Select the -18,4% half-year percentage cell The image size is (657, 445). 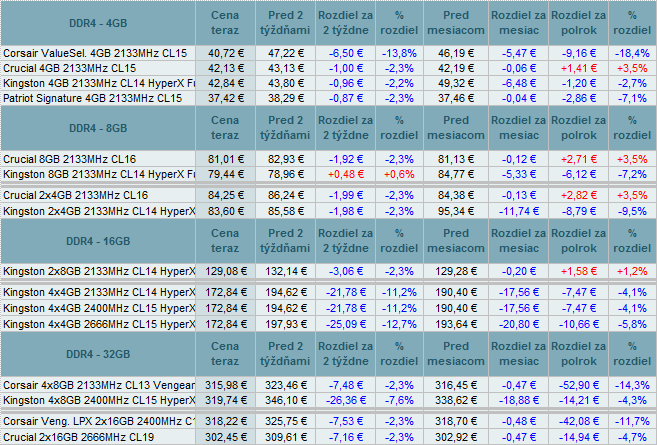[x=632, y=53]
